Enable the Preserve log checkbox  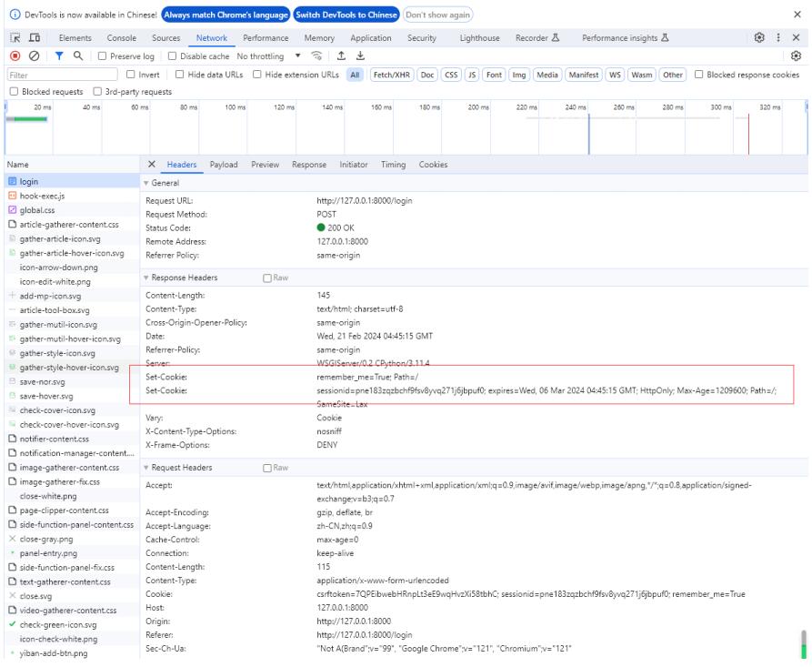(103, 56)
